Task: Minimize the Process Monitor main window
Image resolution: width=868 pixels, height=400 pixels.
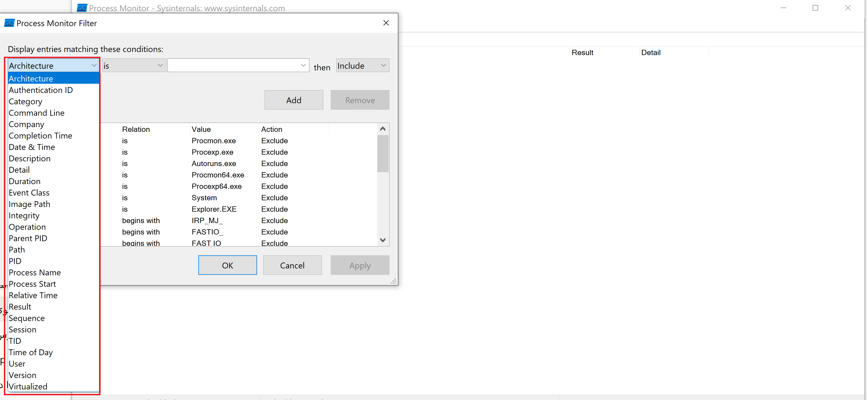Action: (783, 8)
